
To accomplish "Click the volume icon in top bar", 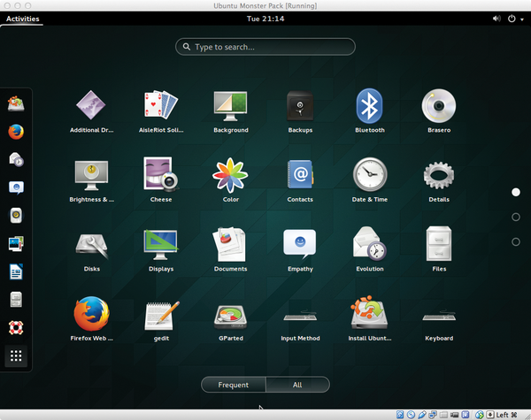I will 496,19.
